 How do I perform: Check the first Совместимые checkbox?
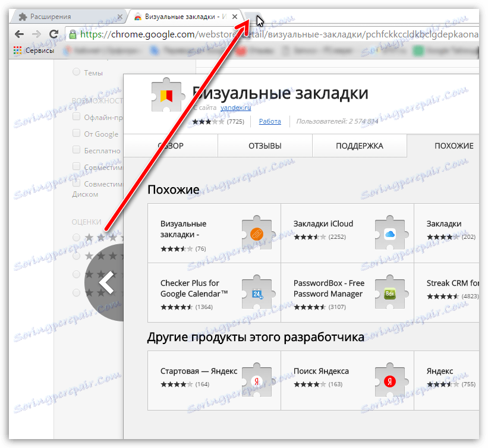[76, 166]
